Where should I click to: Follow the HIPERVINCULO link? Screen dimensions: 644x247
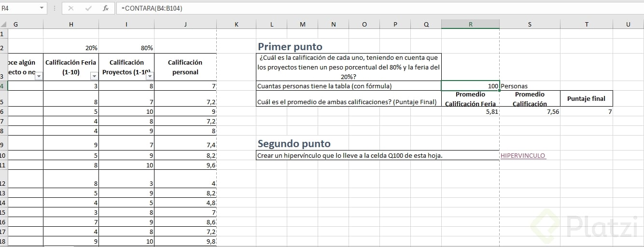523,156
